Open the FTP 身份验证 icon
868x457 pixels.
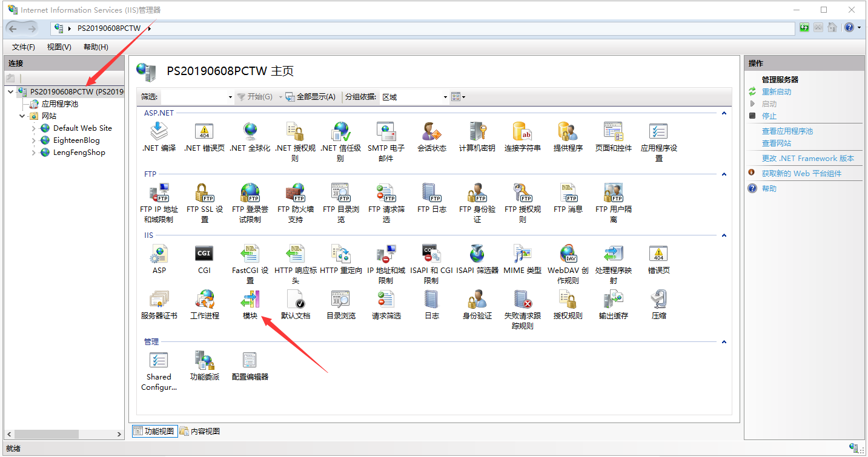[477, 203]
